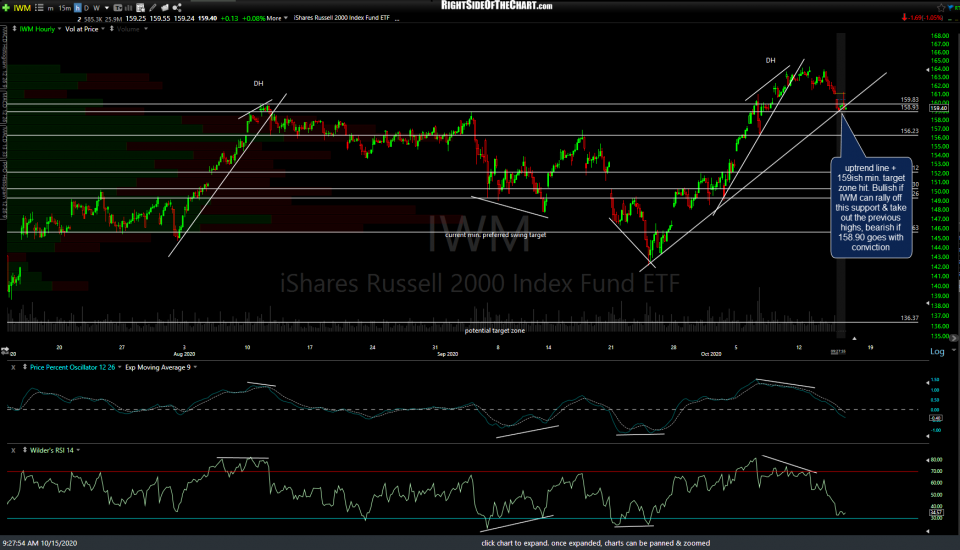Click the current price 159.40 tag on axis
Viewport: 960px width, 550px height.
[939, 108]
